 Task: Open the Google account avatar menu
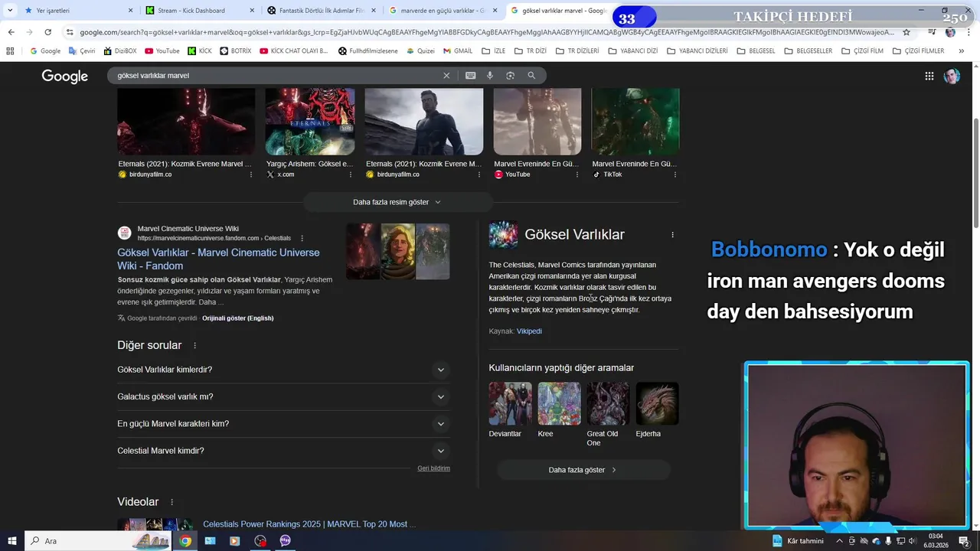(952, 76)
